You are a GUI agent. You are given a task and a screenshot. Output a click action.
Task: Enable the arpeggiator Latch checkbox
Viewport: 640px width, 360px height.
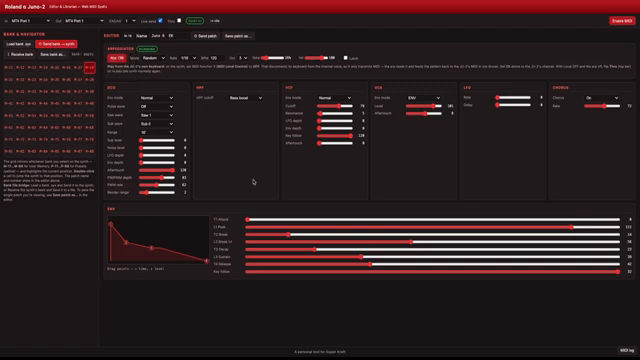(346, 58)
